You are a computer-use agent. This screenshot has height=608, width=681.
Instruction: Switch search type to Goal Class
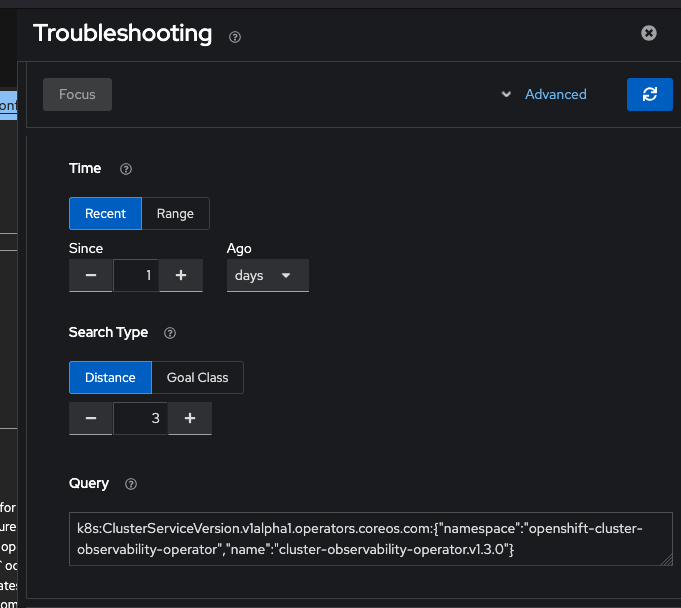(x=197, y=378)
